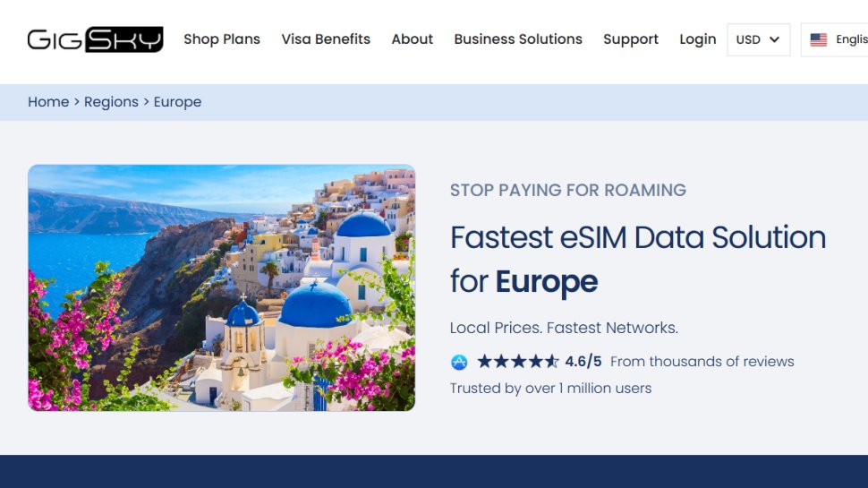Click the App Store rating icon
This screenshot has height=488, width=868.
pyautogui.click(x=459, y=362)
